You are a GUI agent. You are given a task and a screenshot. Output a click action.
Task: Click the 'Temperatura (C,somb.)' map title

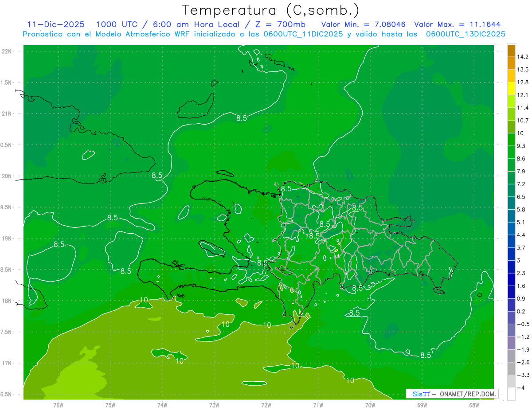point(270,10)
